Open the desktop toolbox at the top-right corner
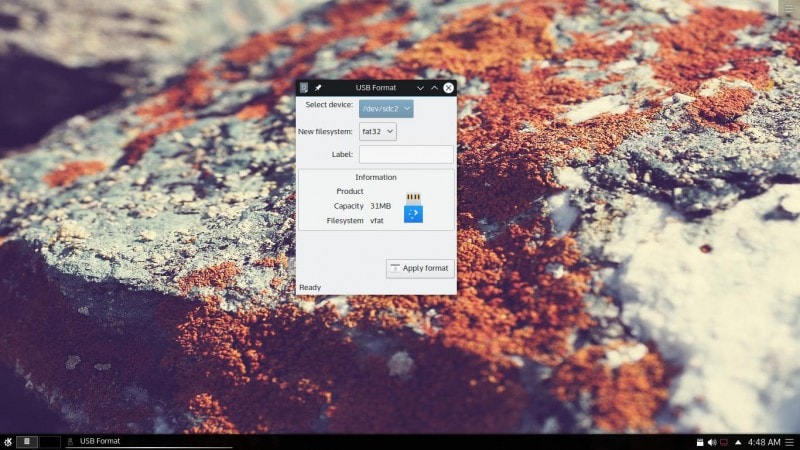 point(789,9)
